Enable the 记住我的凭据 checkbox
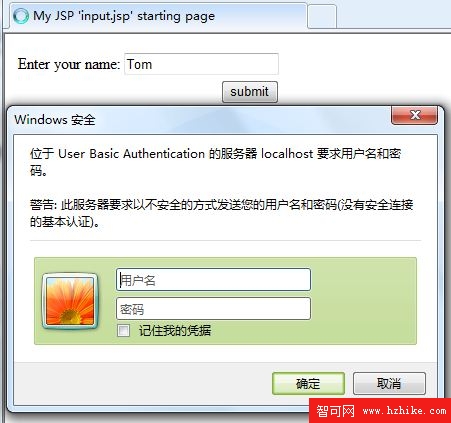This screenshot has height=423, width=451. pyautogui.click(x=123, y=331)
